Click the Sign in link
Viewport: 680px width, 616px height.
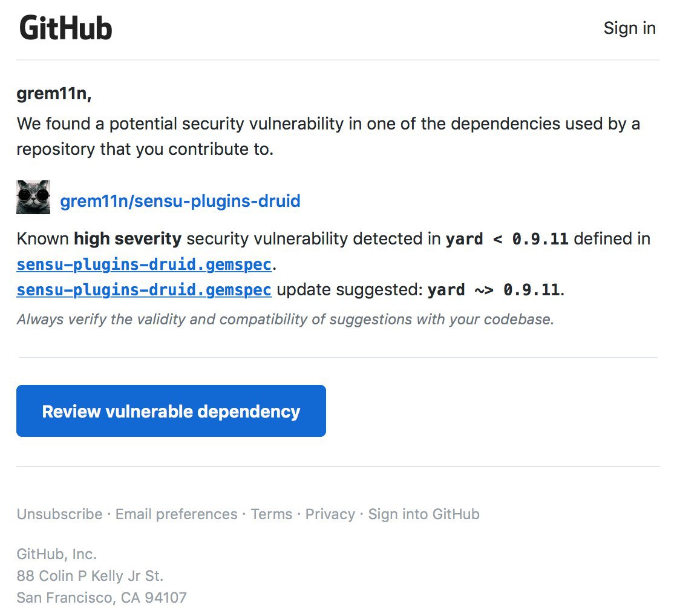629,28
